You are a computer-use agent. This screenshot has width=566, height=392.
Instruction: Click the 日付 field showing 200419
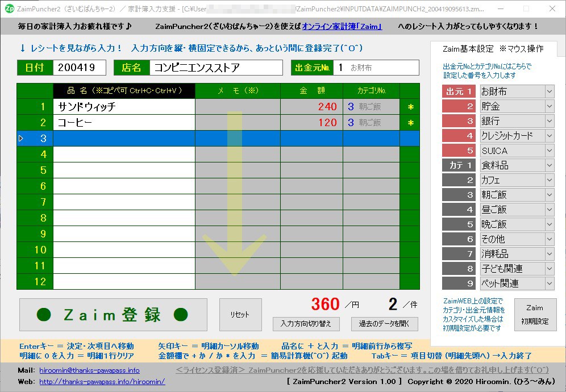pos(80,68)
